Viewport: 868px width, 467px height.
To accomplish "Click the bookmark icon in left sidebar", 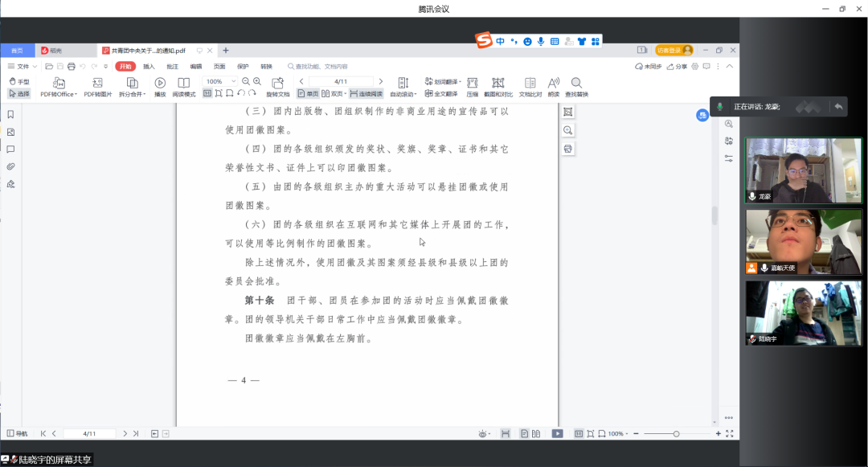I will tap(10, 114).
